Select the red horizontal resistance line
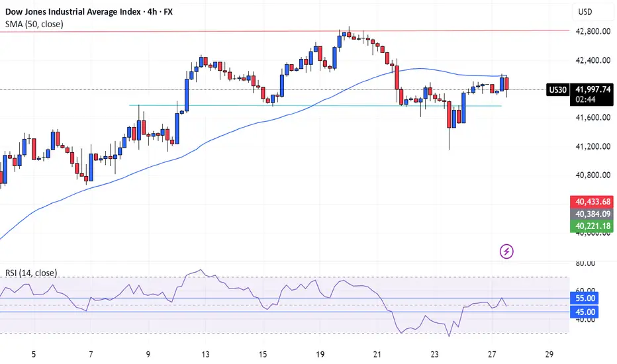The height and width of the screenshot is (364, 617). 285,30
